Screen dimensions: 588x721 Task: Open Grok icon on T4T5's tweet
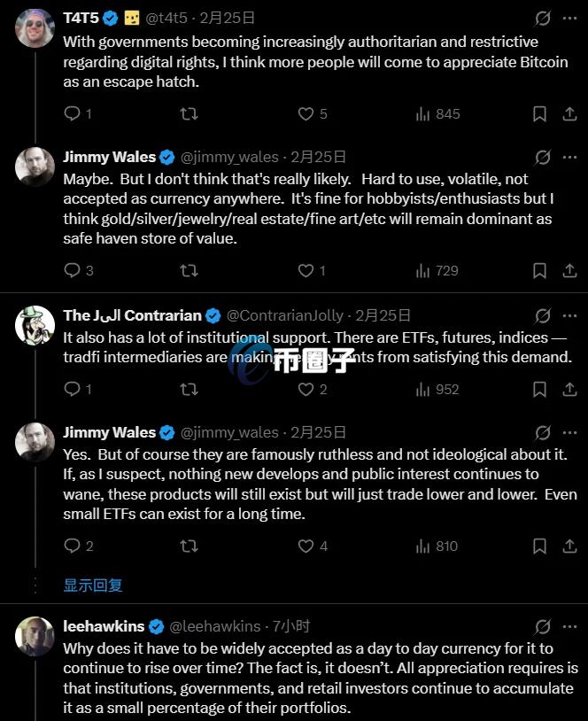click(543, 18)
